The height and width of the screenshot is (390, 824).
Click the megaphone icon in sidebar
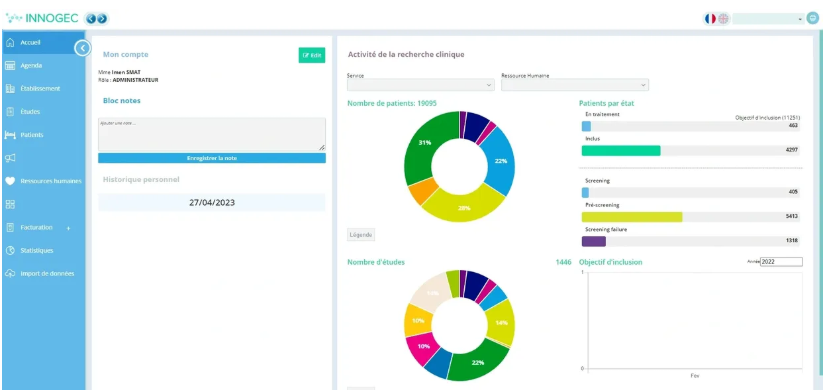tap(9, 158)
